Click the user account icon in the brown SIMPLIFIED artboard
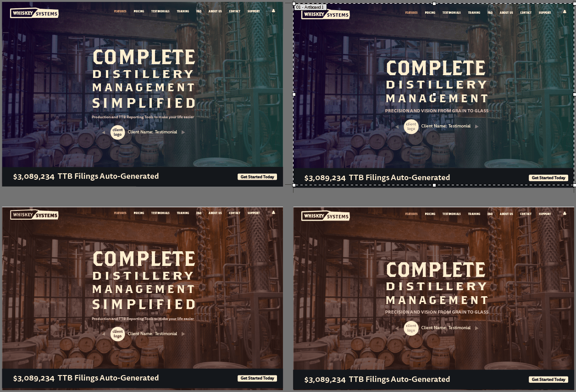This screenshot has height=392, width=576. [x=274, y=213]
